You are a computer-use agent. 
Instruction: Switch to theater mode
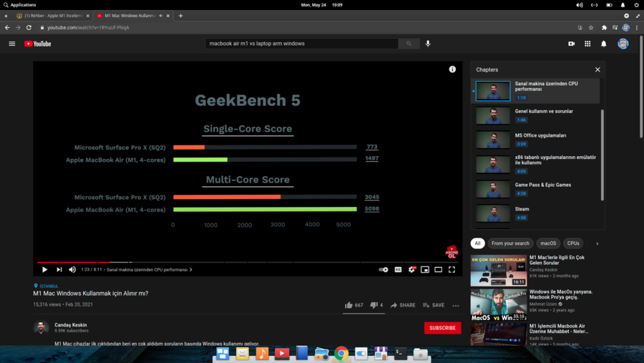438,270
